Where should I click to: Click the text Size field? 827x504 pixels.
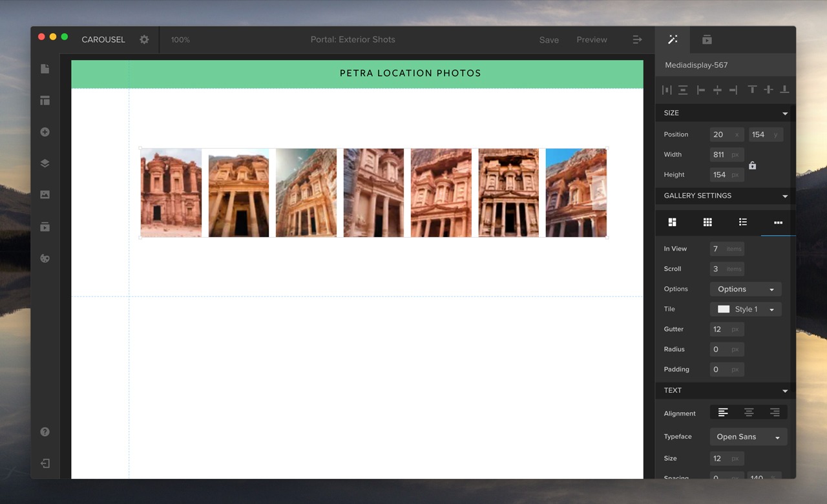(727, 458)
